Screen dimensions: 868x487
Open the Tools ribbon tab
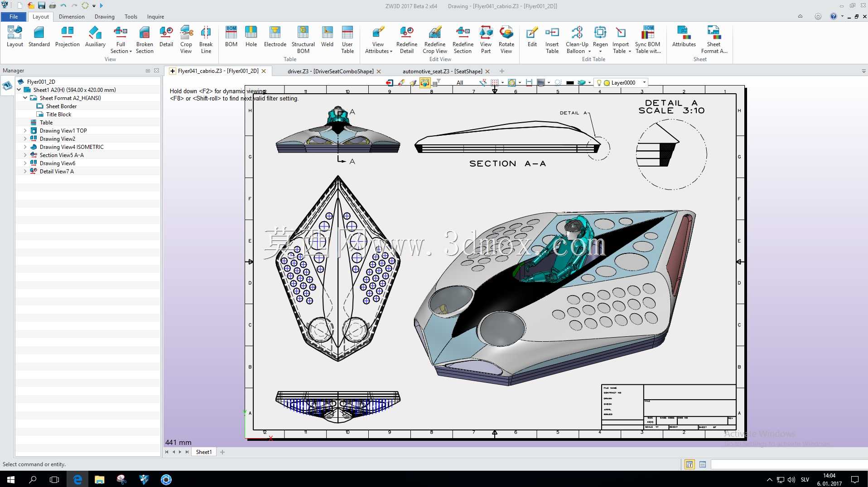131,17
